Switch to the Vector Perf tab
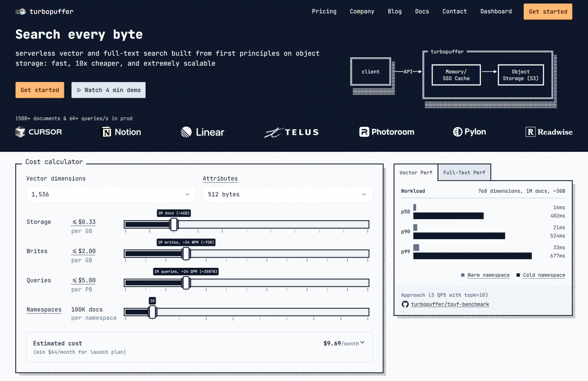588x381 pixels. click(x=416, y=173)
